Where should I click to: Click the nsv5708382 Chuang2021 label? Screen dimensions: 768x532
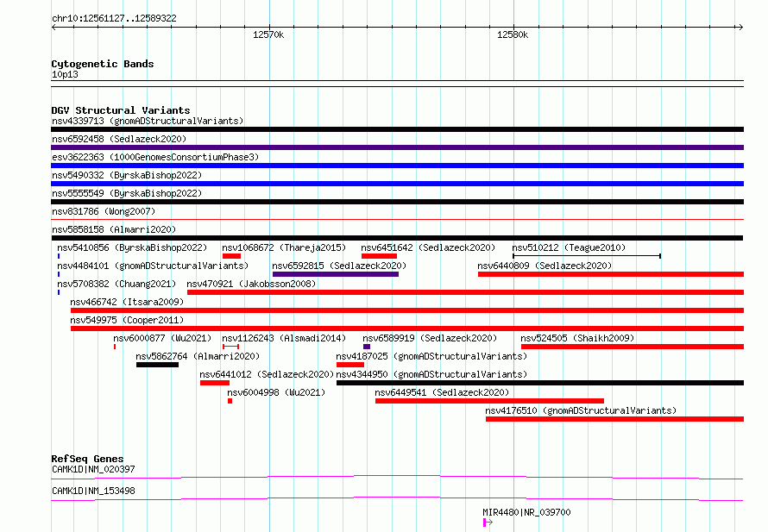(116, 284)
